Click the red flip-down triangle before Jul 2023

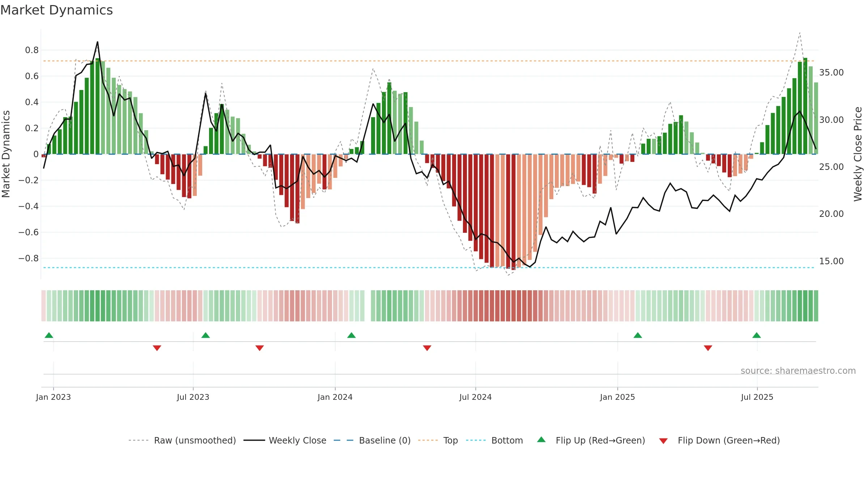[x=157, y=348]
